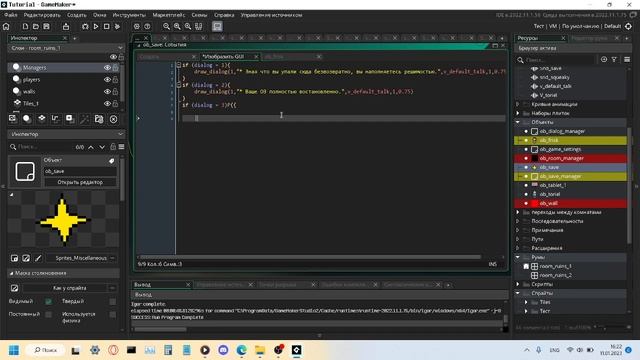Create a new project via toolbar icon

pyautogui.click(x=25, y=27)
